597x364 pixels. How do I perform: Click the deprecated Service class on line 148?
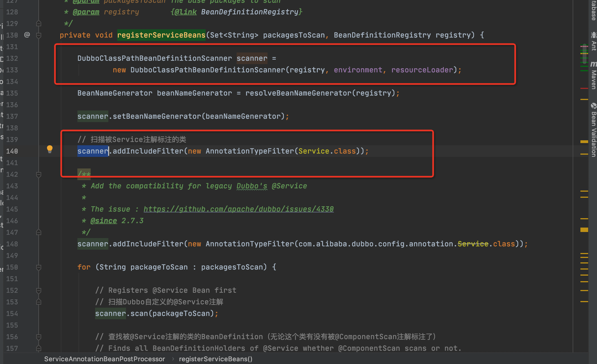click(473, 244)
